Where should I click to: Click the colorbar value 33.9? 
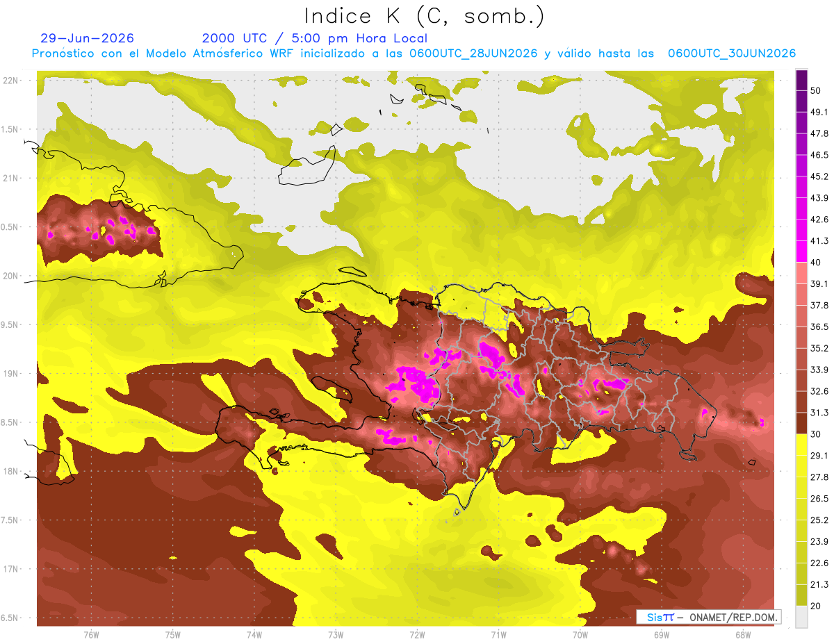pos(819,370)
